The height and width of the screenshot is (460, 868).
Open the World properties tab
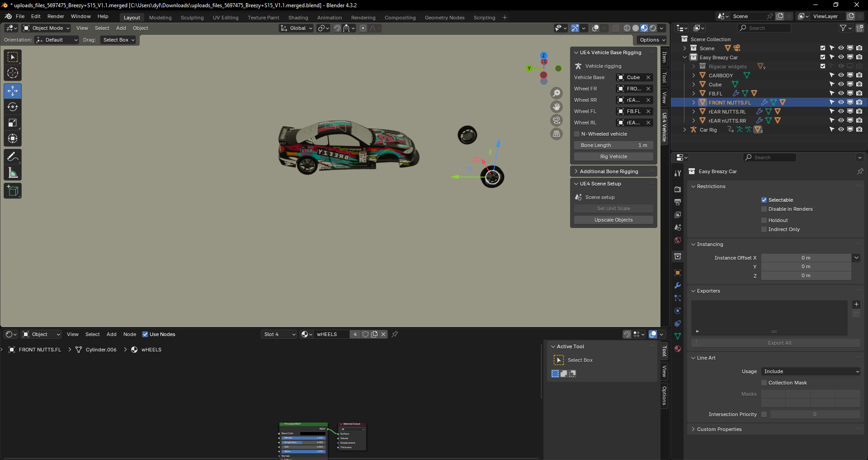(x=678, y=240)
